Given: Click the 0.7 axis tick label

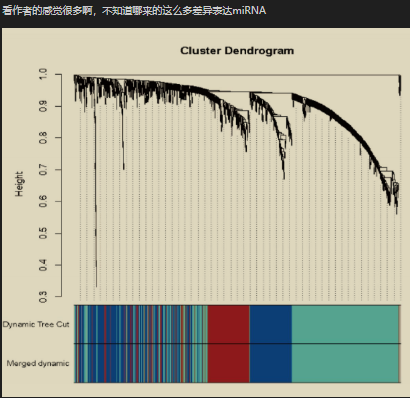Looking at the screenshot, I should click(43, 170).
